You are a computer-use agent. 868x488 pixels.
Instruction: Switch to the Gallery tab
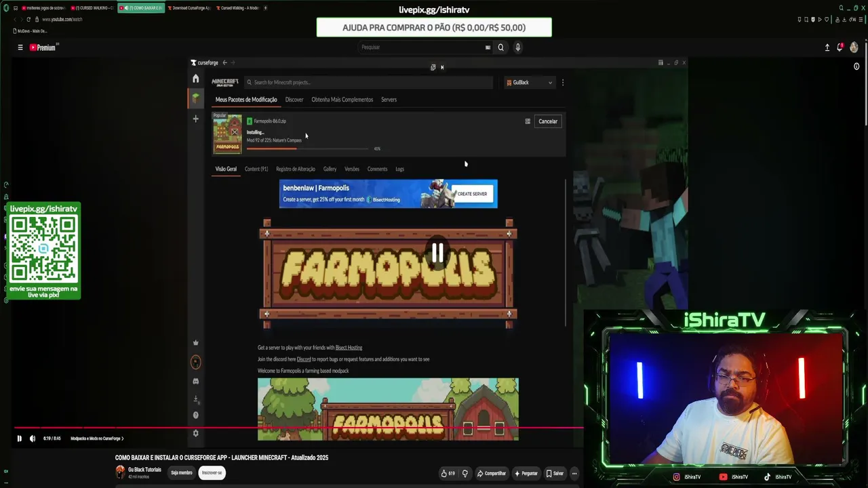pyautogui.click(x=330, y=169)
